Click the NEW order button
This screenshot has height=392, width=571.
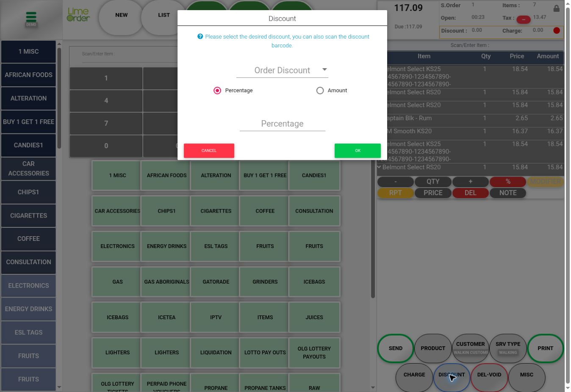[x=122, y=17]
